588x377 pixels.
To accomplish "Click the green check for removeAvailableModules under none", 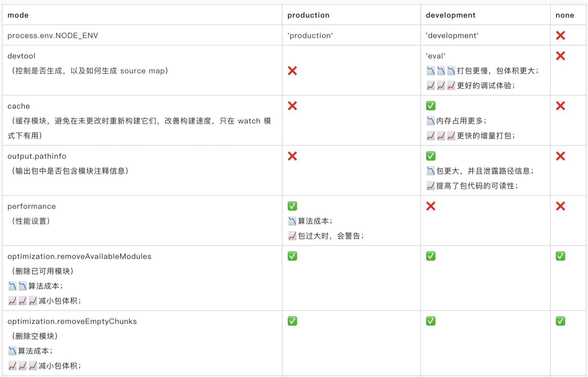I will (560, 256).
